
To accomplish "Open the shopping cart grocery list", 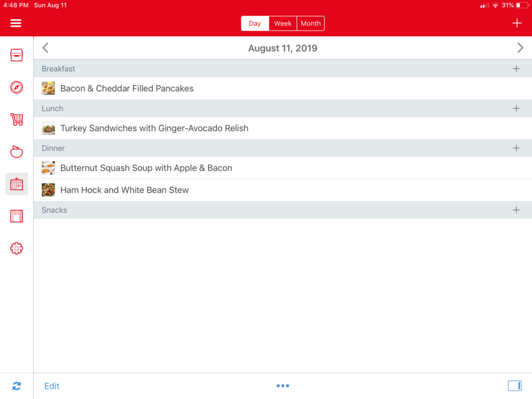I will click(x=17, y=119).
